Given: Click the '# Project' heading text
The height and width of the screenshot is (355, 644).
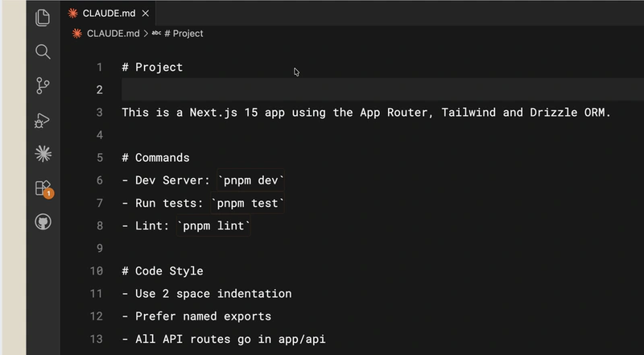Looking at the screenshot, I should pyautogui.click(x=152, y=67).
